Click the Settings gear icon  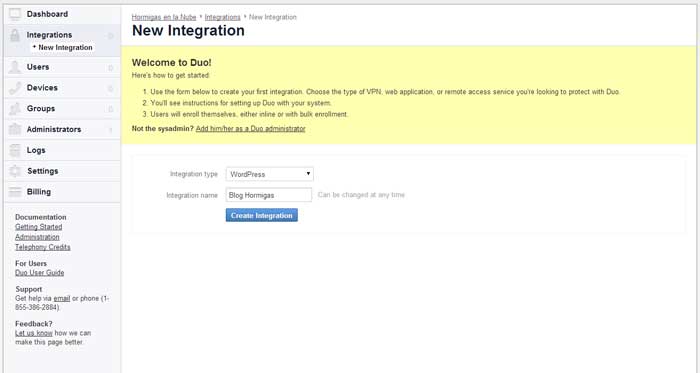pyautogui.click(x=15, y=171)
